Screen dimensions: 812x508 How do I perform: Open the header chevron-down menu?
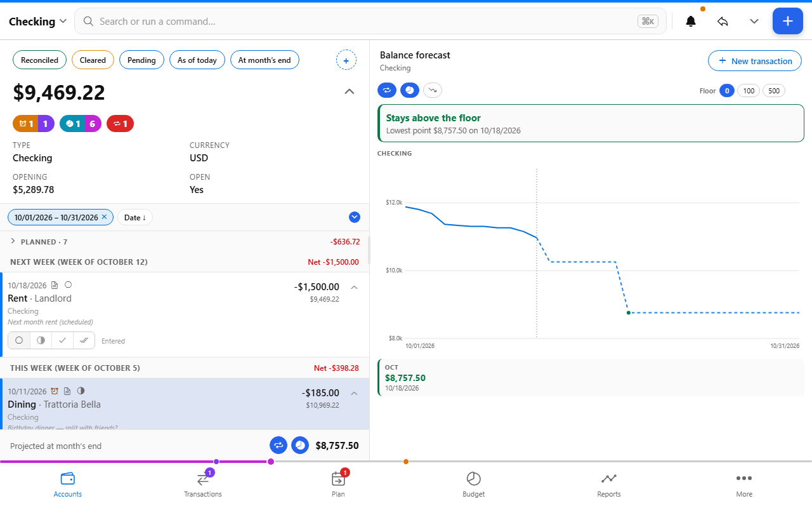[x=754, y=21]
